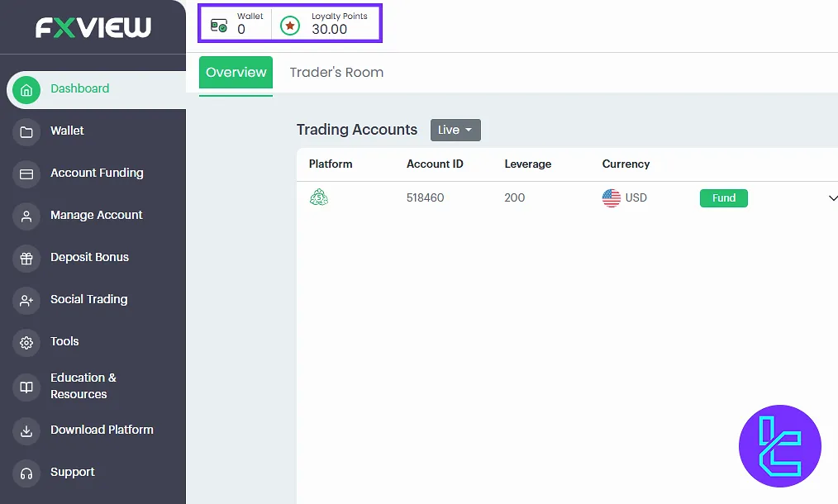Click the Leverage value 200
Image resolution: width=838 pixels, height=504 pixels.
514,197
